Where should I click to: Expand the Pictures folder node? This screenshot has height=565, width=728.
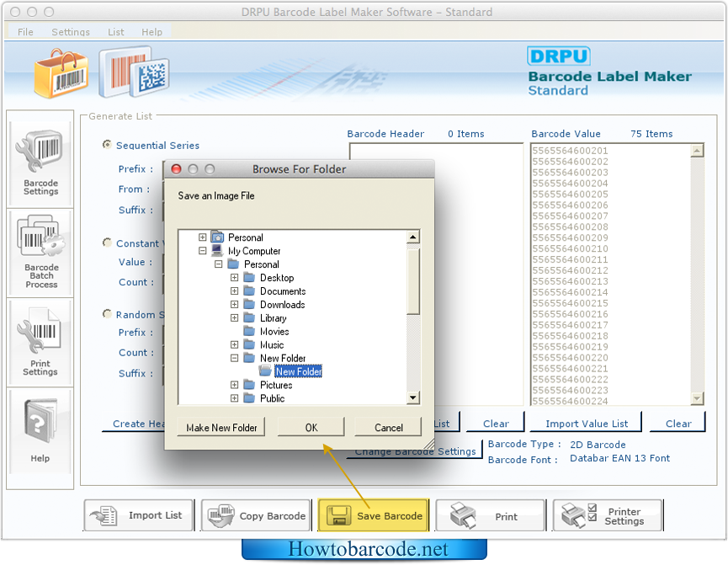coord(235,385)
